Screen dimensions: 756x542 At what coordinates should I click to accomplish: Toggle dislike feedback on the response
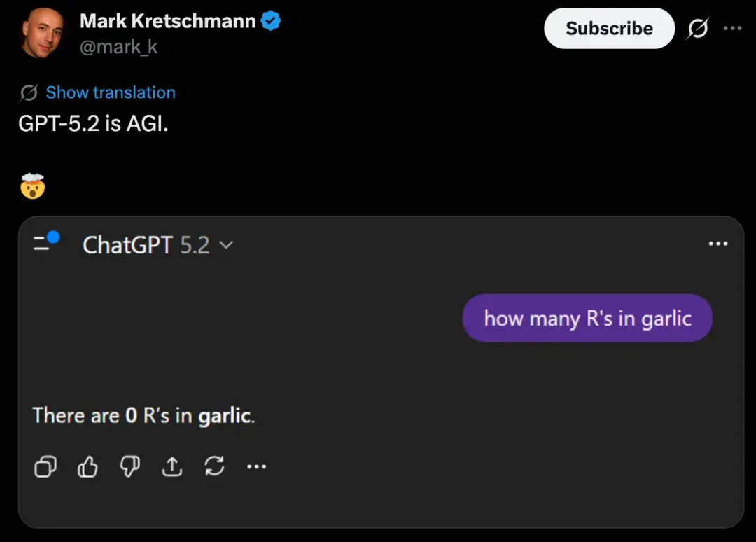tap(129, 466)
